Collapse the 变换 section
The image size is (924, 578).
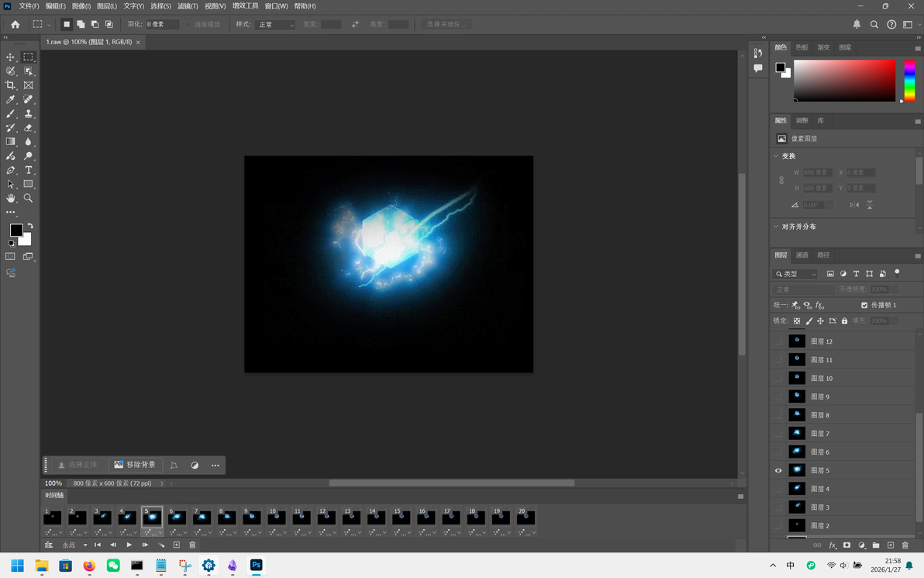(776, 156)
